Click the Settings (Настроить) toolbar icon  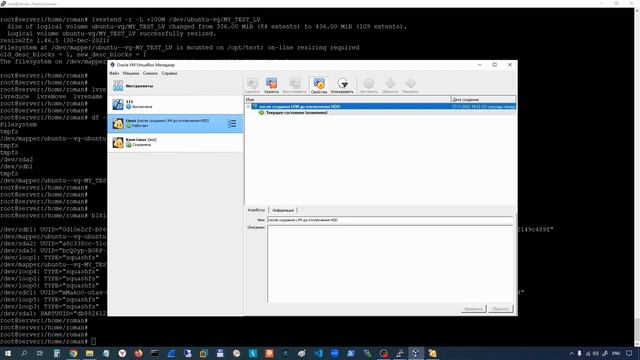point(369,86)
